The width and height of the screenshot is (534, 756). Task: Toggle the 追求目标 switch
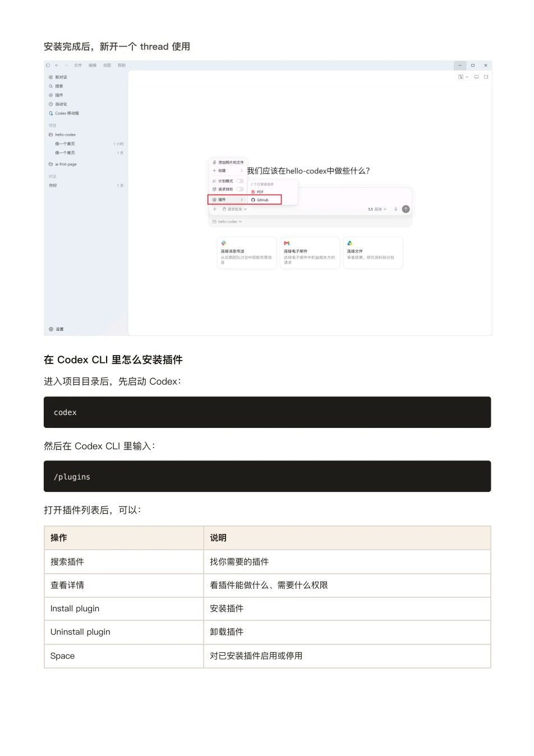coord(240,189)
